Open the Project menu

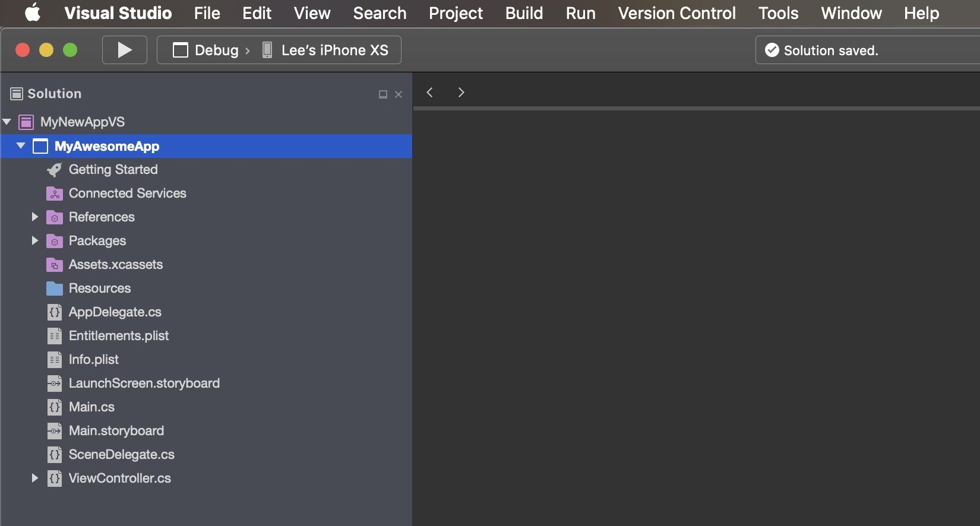456,13
